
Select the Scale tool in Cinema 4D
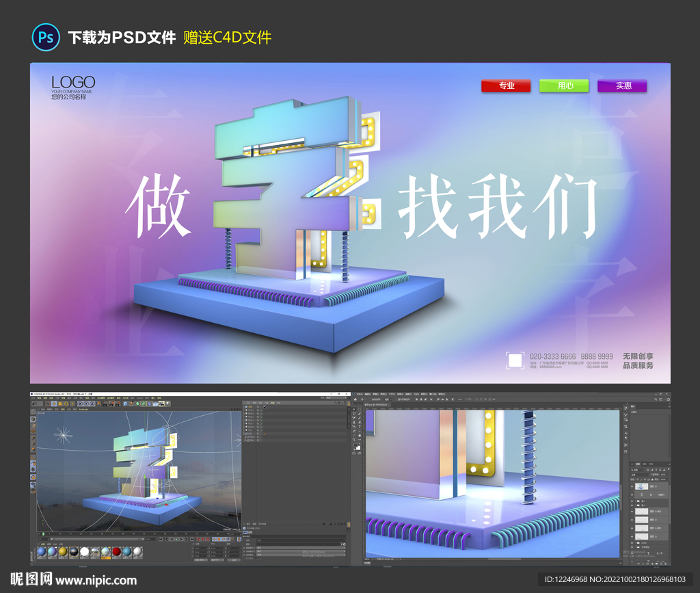coord(60,404)
